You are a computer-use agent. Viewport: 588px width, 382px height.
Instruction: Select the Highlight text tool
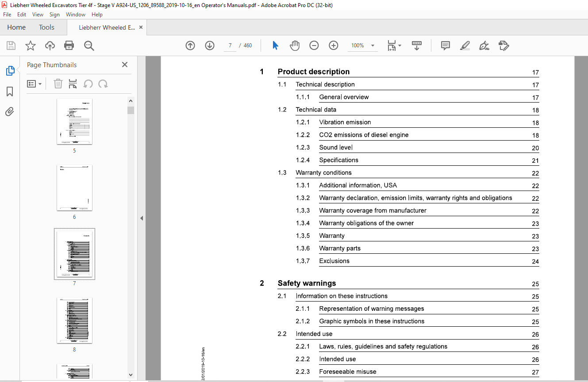(x=465, y=46)
